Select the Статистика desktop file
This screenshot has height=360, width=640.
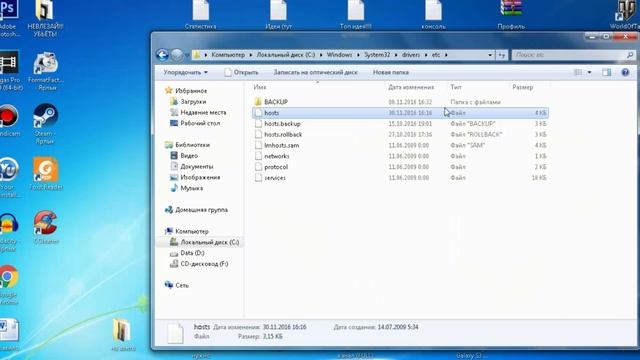point(200,16)
